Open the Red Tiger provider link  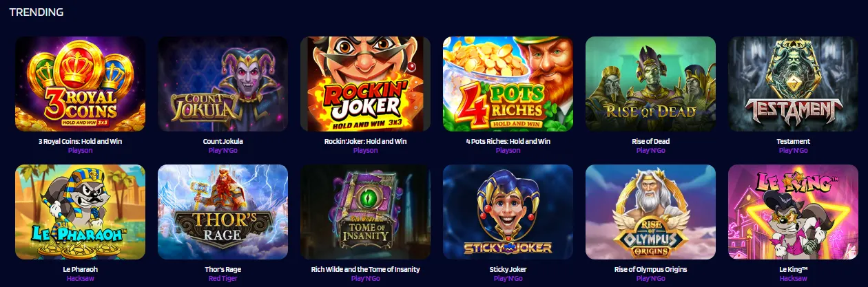pyautogui.click(x=223, y=278)
